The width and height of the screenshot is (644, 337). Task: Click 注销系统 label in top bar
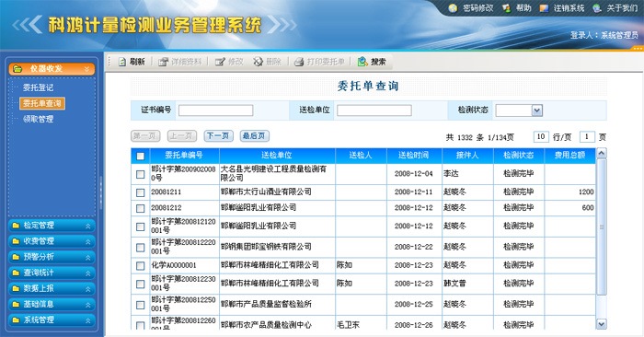point(569,7)
